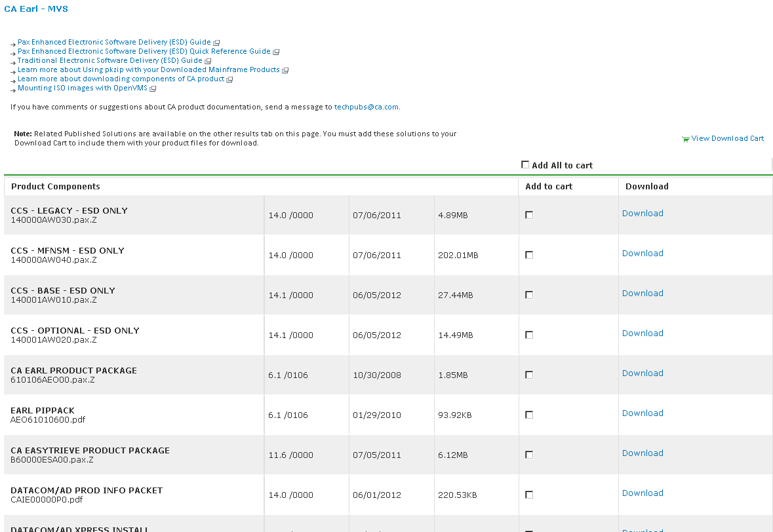The width and height of the screenshot is (773, 532).
Task: Check the cart box for CCS - LEGACY
Action: (529, 214)
